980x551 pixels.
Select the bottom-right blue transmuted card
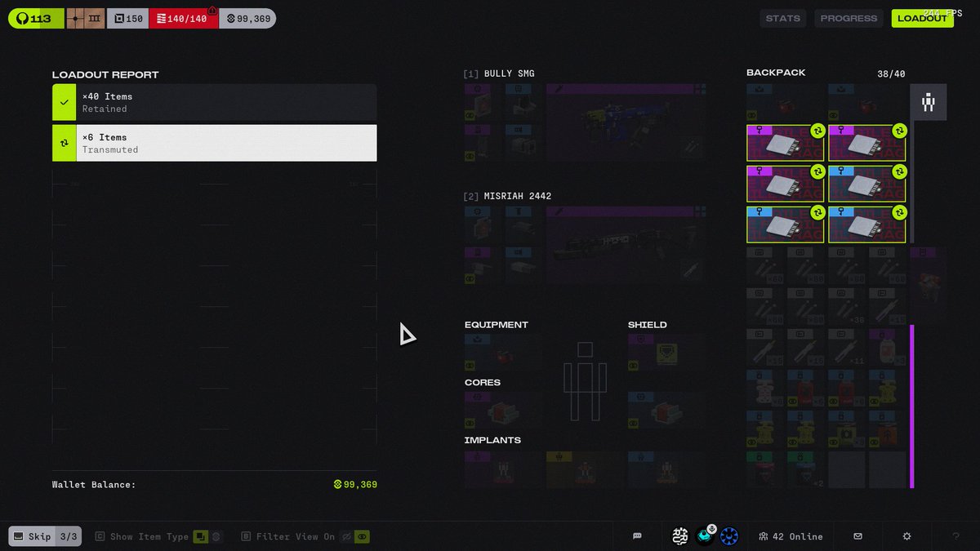(x=867, y=224)
